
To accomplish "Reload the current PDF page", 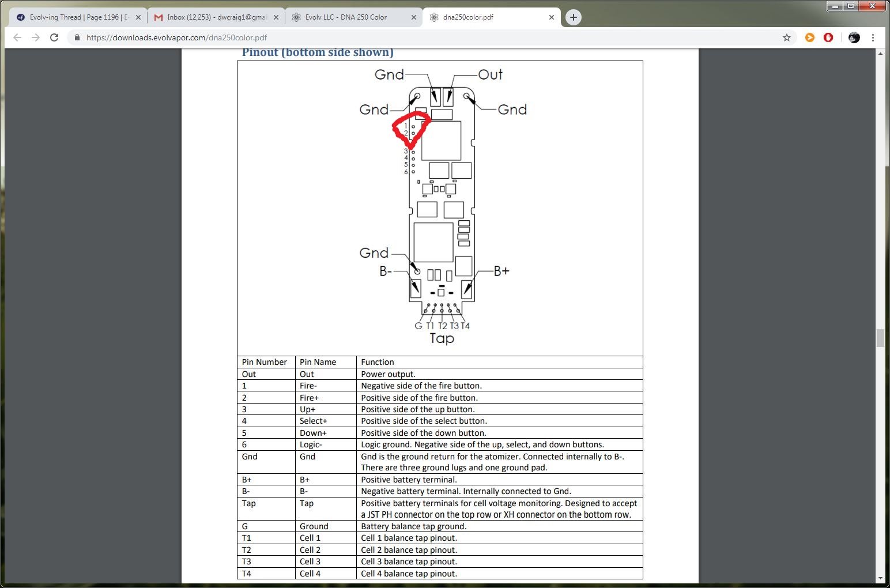I will 54,37.
